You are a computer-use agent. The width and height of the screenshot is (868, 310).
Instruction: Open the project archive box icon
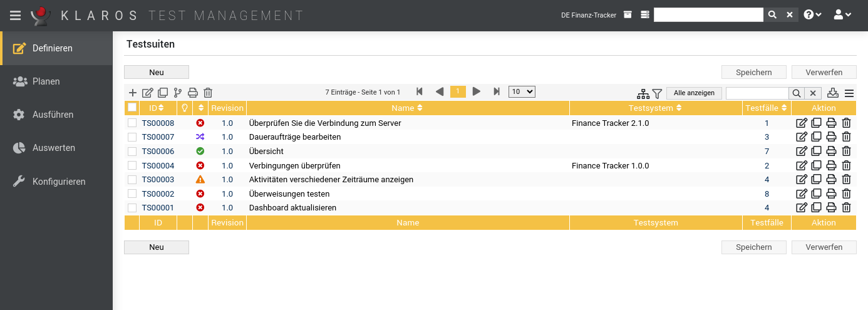coord(628,15)
